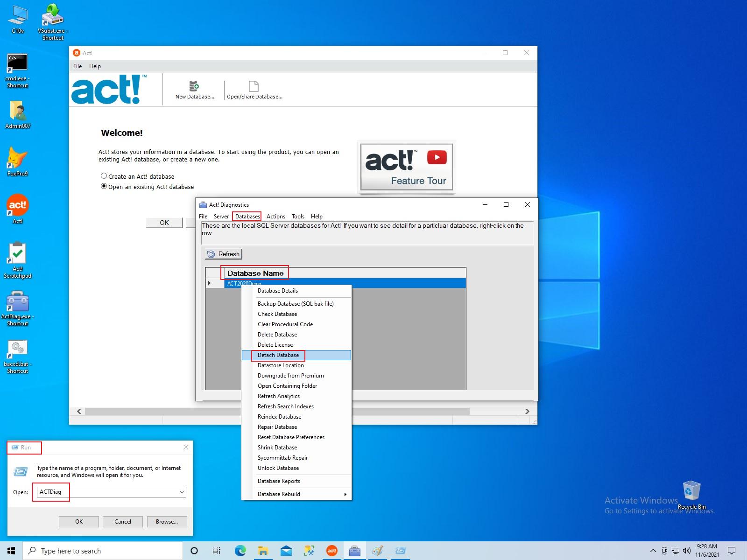This screenshot has width=747, height=560.
Task: Open the File menu in Act! window
Action: click(x=78, y=66)
